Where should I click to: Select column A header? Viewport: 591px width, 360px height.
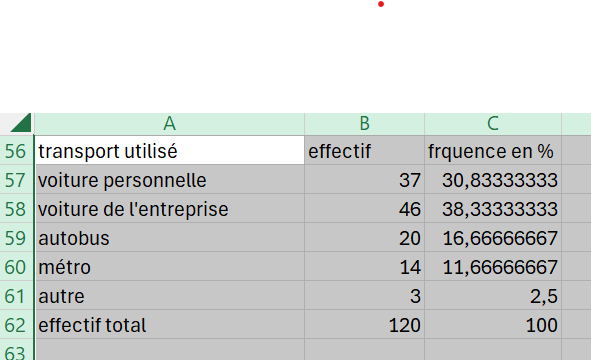[169, 124]
